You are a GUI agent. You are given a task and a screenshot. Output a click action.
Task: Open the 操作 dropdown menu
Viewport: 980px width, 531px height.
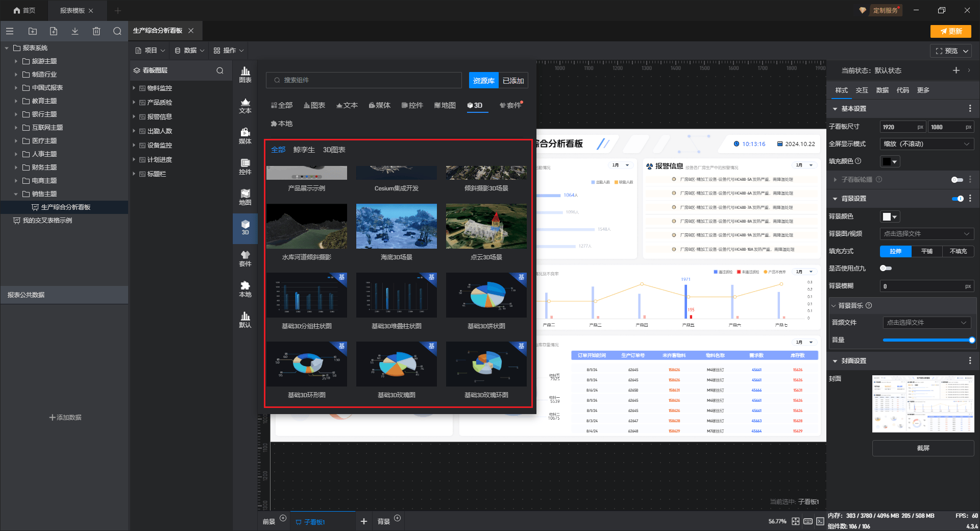coord(229,51)
